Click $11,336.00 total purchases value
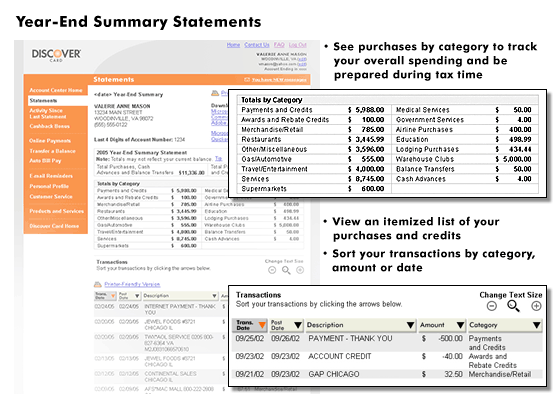 (x=192, y=173)
